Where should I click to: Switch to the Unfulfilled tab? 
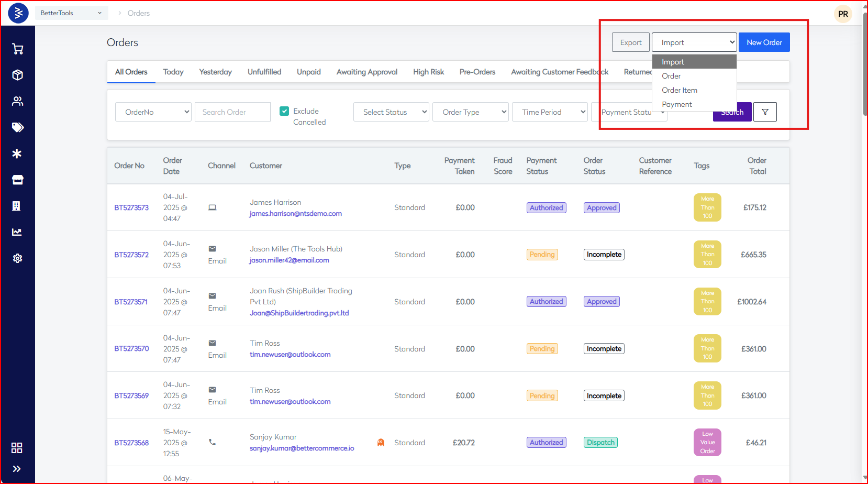pyautogui.click(x=264, y=72)
